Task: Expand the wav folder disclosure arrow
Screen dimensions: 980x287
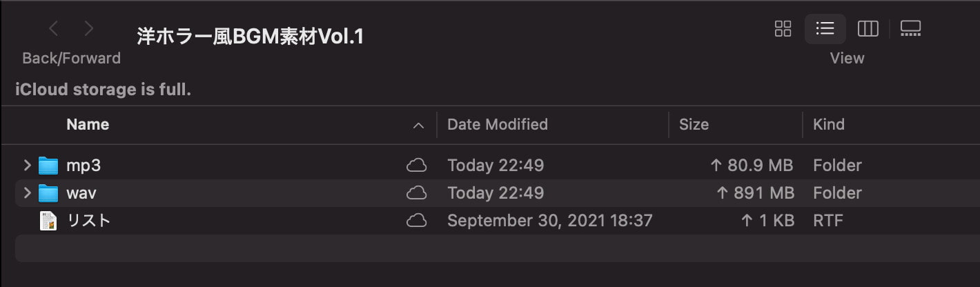Action: coord(27,193)
